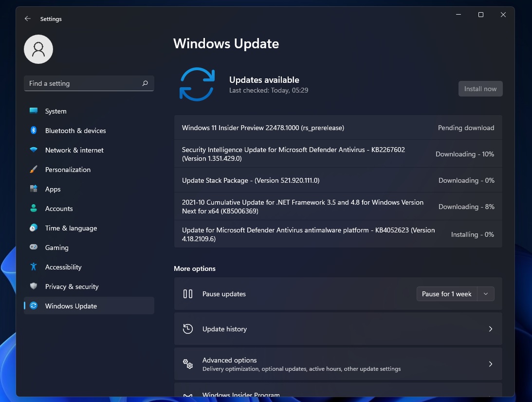Screen dimensions: 532x402
Task: Click the Windows Update sync icon in sidebar
Action: tap(34, 306)
